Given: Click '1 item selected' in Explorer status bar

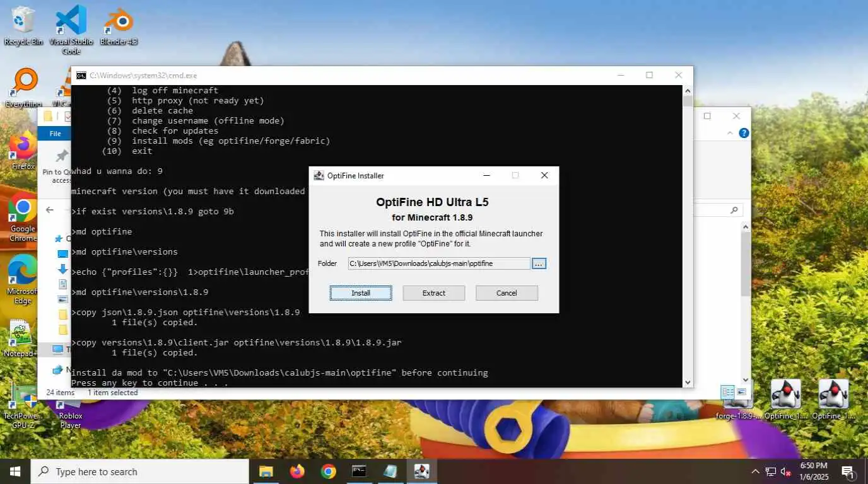Looking at the screenshot, I should coord(112,393).
